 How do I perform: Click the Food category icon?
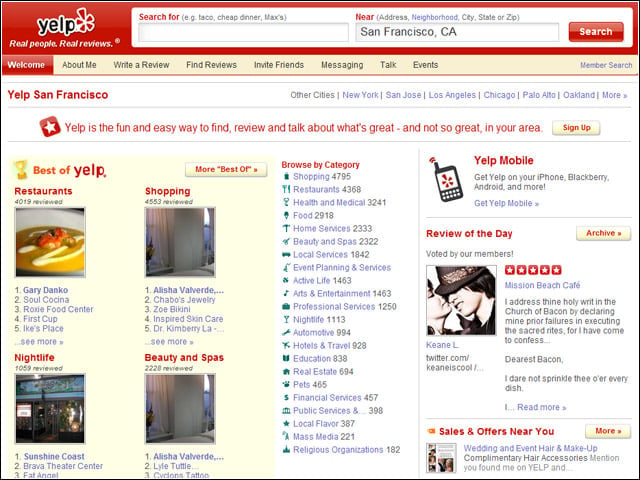pyautogui.click(x=286, y=216)
